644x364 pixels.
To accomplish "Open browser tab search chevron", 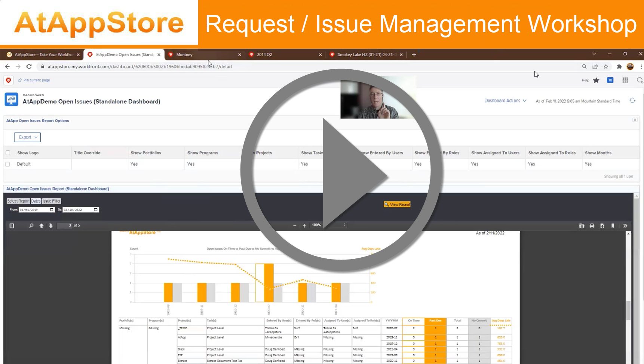I will pyautogui.click(x=594, y=54).
